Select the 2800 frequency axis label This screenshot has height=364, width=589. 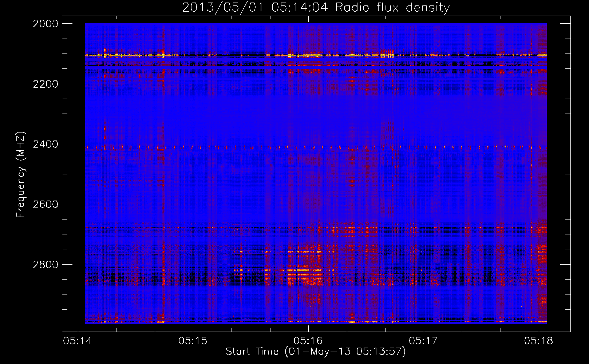coord(46,265)
